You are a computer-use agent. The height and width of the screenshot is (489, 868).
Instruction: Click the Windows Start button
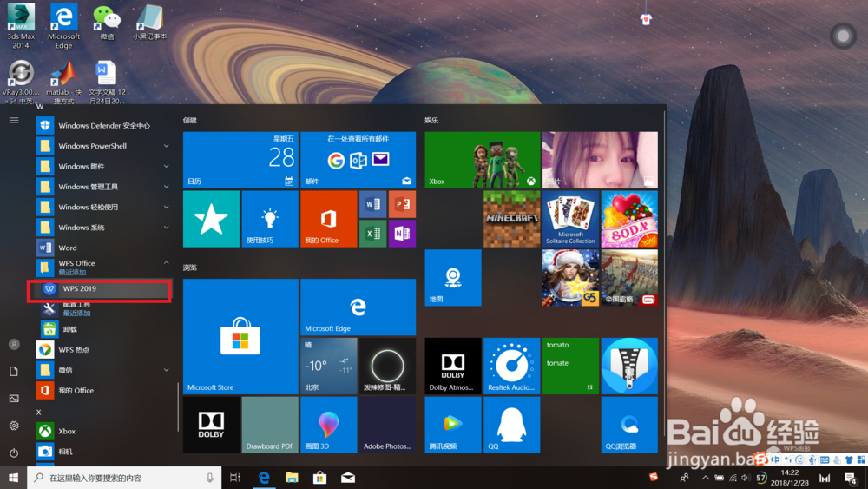click(x=13, y=478)
